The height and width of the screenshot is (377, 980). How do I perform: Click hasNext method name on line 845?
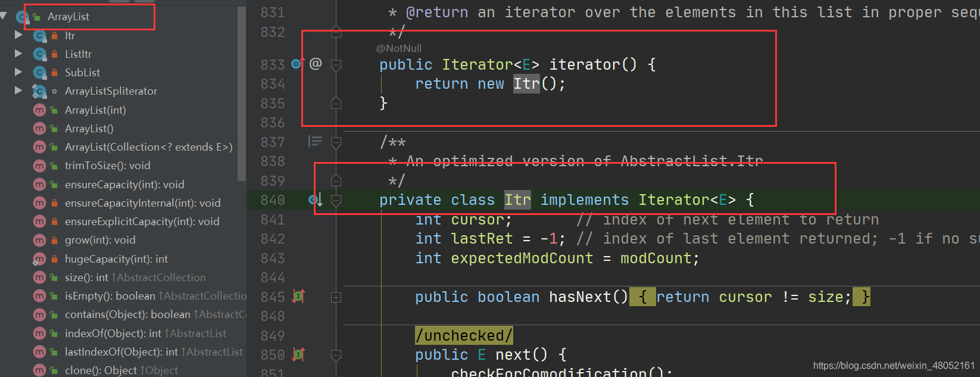pyautogui.click(x=580, y=297)
